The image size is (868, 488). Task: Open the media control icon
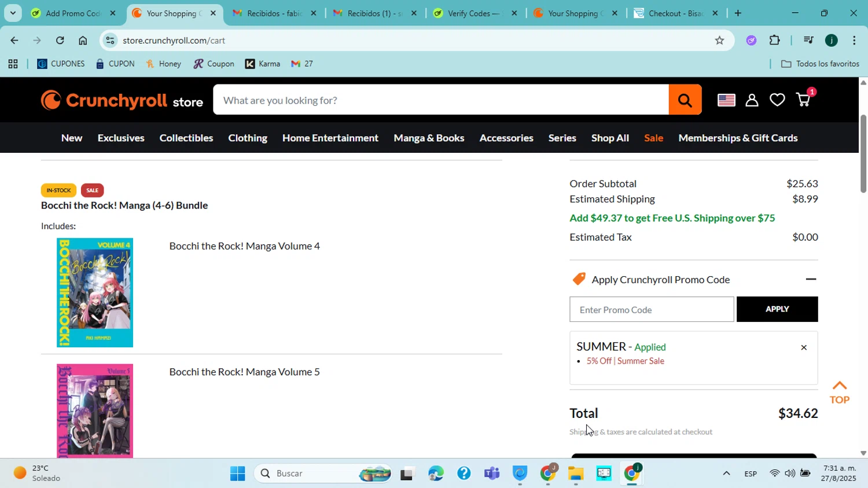point(808,41)
